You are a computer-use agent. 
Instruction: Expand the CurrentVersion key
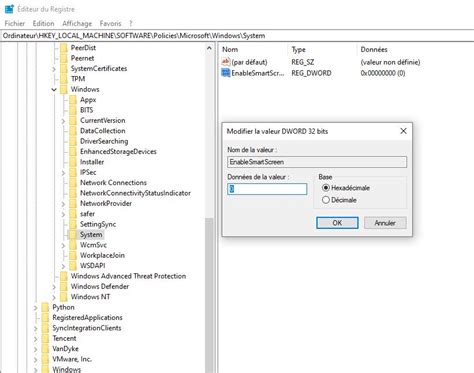63,121
